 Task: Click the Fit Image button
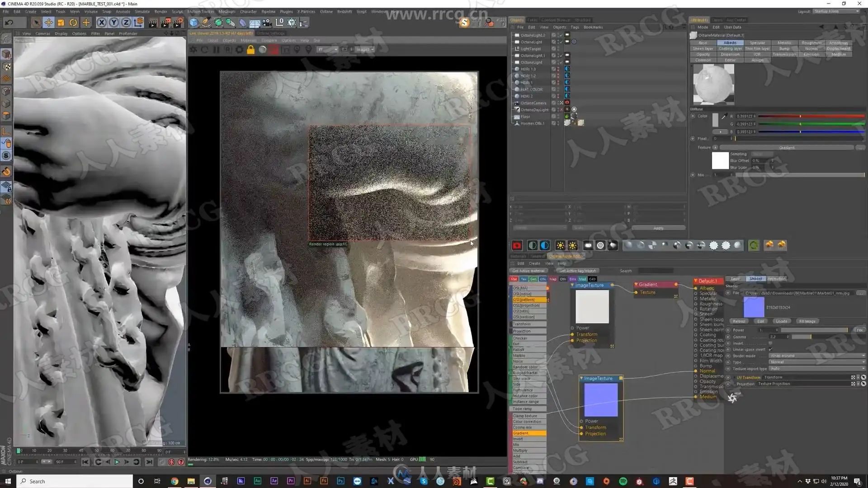tap(807, 321)
